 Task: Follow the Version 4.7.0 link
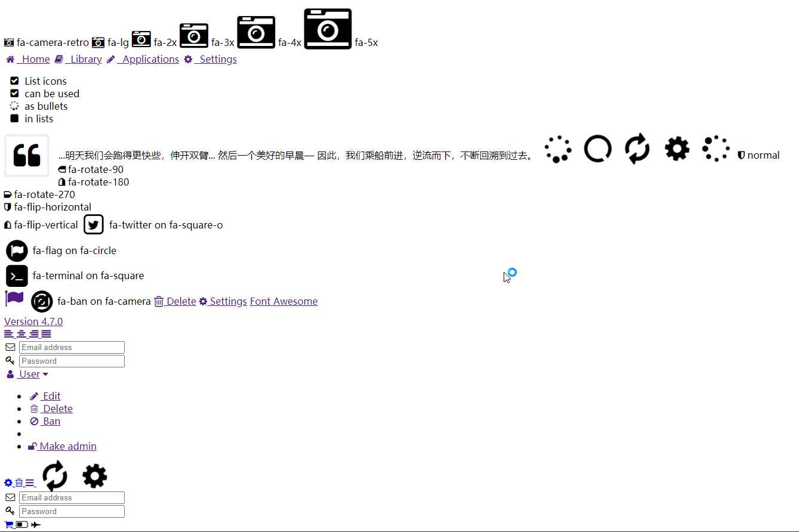pyautogui.click(x=33, y=321)
